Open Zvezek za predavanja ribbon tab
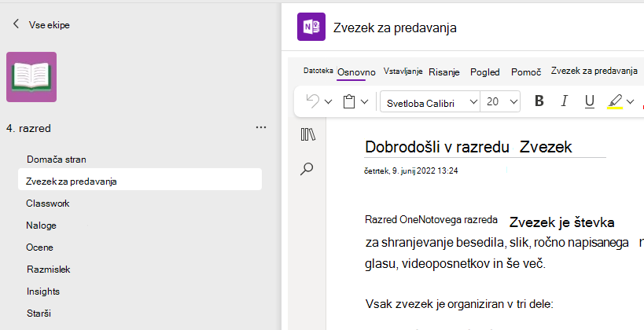The width and height of the screenshot is (644, 330). 594,71
